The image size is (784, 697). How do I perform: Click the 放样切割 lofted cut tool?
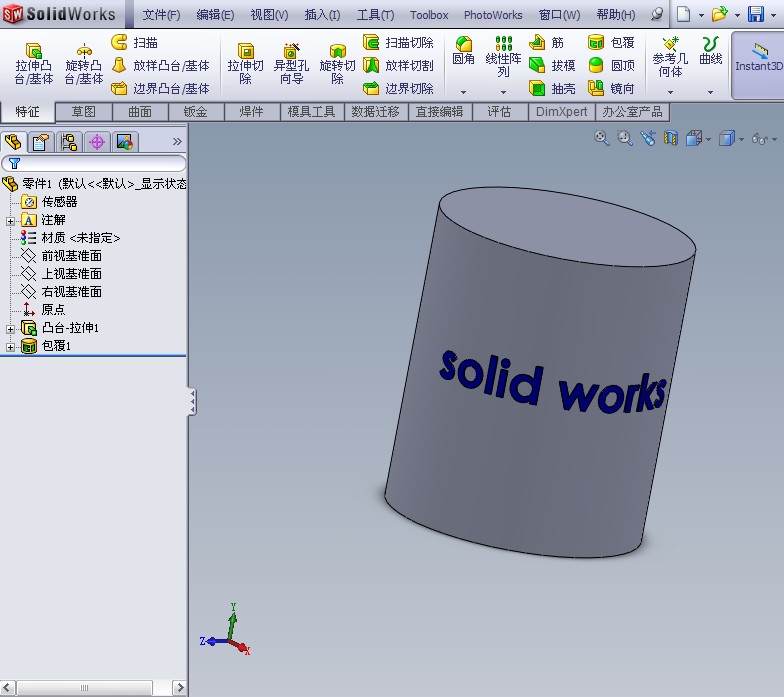point(398,66)
